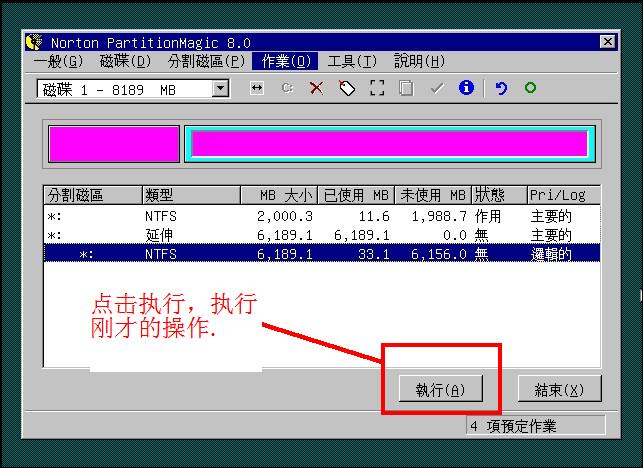Click the blue undo arrow icon
The width and height of the screenshot is (643, 468).
point(501,88)
